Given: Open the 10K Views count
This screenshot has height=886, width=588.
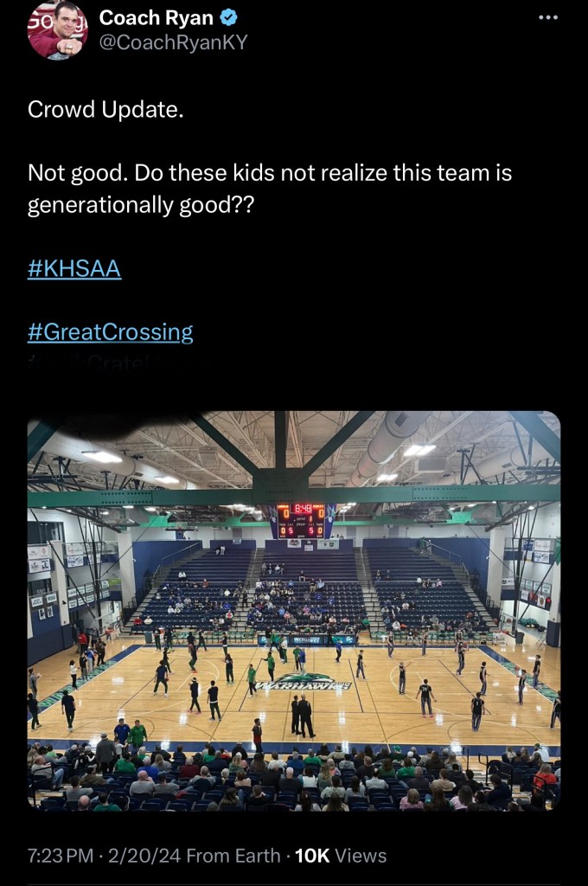Looking at the screenshot, I should 341,856.
